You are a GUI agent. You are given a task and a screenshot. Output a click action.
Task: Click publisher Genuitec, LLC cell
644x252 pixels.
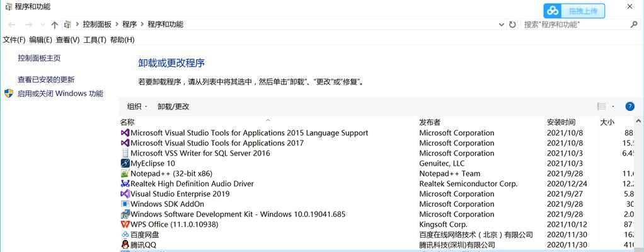point(442,163)
